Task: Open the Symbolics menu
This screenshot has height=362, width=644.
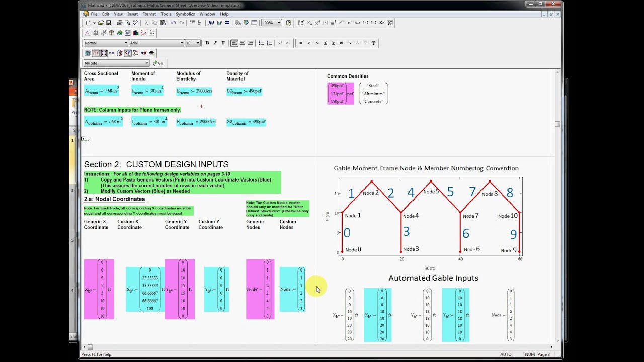Action: click(x=185, y=14)
